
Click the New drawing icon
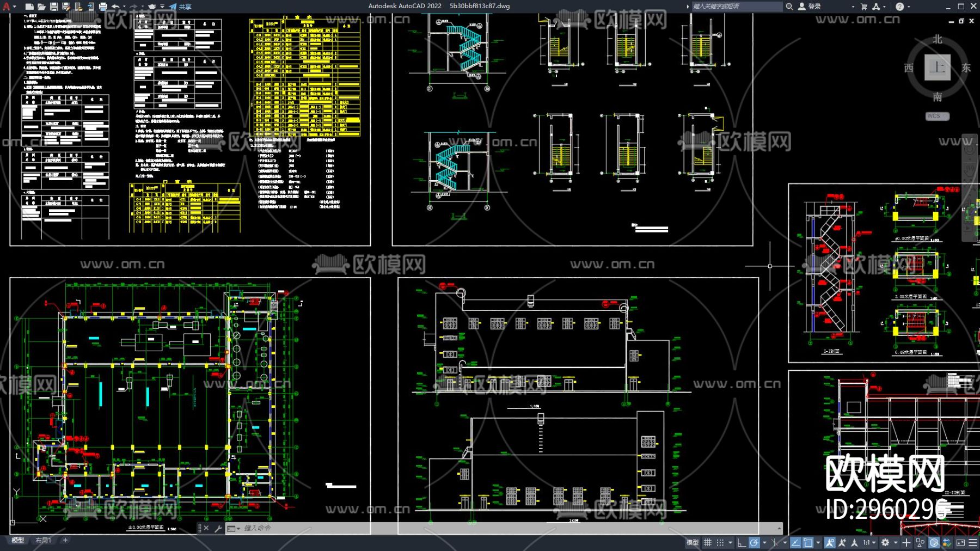[29, 7]
